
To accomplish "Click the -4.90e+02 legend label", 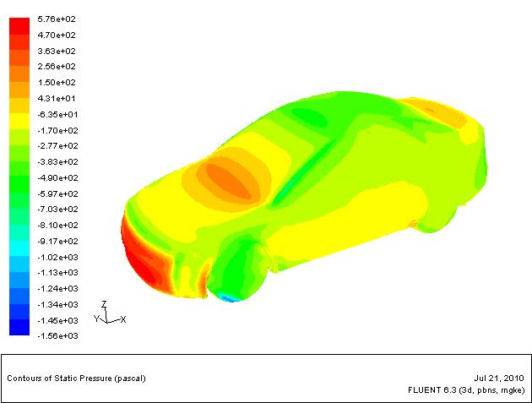I will (x=57, y=178).
